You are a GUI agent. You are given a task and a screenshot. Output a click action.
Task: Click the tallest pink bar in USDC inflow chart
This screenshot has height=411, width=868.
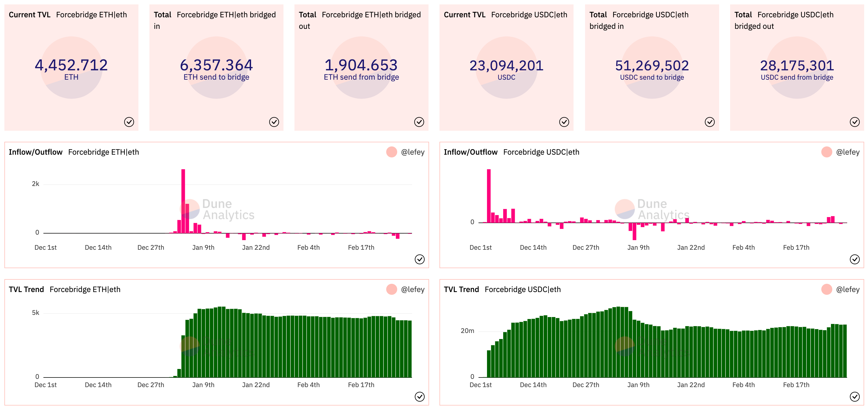click(x=489, y=195)
